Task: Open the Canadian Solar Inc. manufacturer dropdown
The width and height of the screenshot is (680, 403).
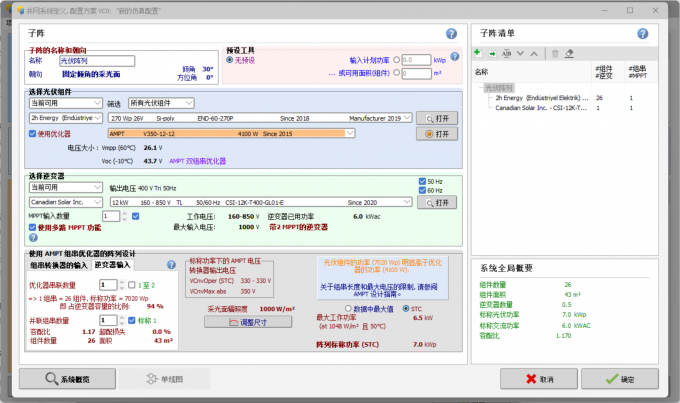Action: coord(66,202)
